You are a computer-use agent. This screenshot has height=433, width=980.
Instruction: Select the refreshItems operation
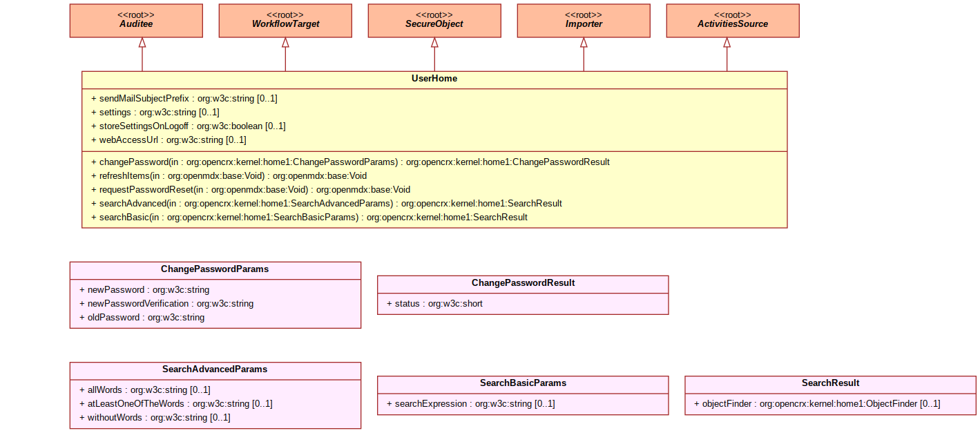pyautogui.click(x=229, y=176)
